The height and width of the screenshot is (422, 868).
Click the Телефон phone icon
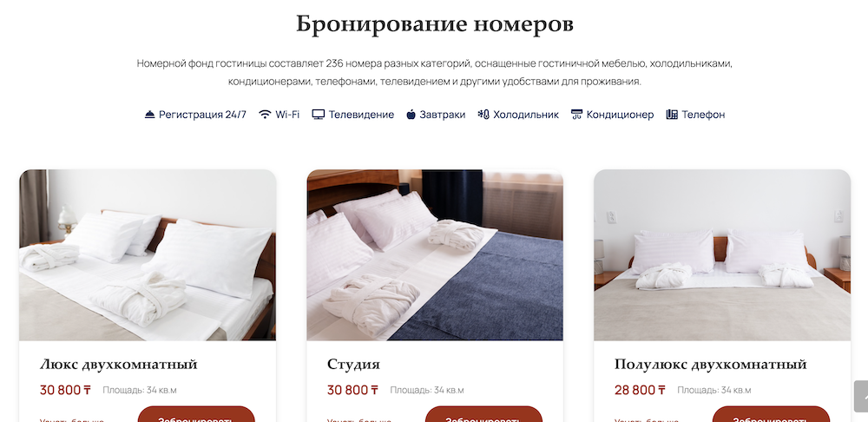672,115
